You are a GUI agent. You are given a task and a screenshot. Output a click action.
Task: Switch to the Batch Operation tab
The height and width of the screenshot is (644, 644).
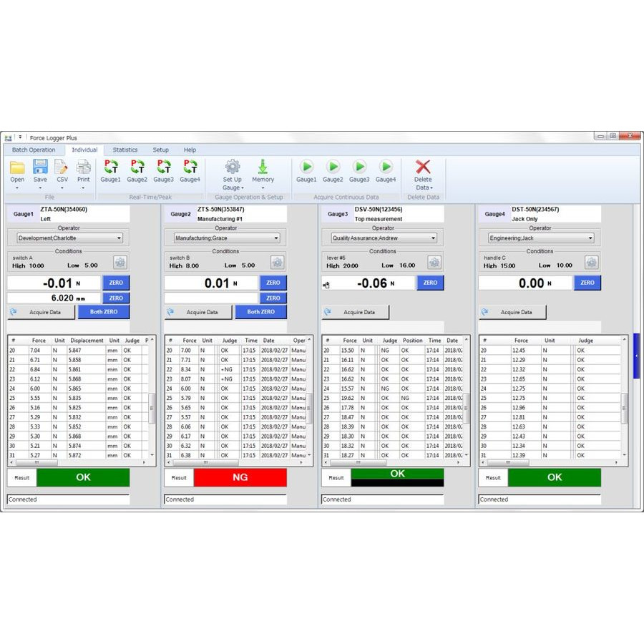pos(34,150)
